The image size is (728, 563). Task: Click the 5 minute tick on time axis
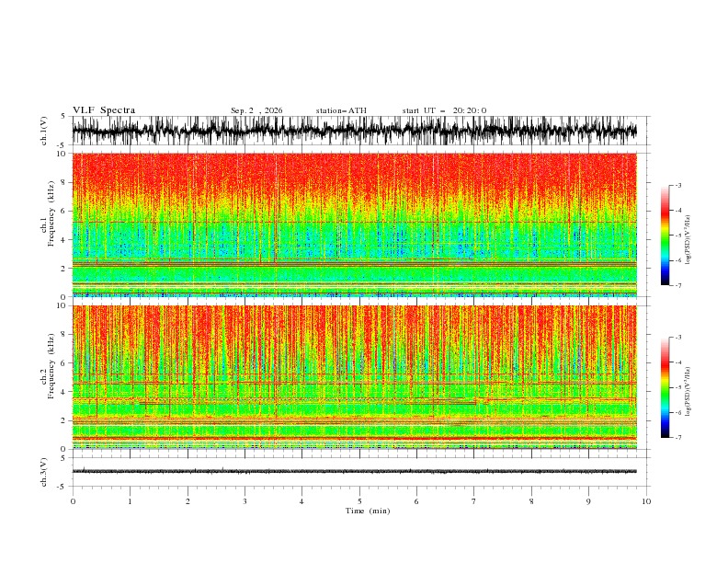(359, 501)
